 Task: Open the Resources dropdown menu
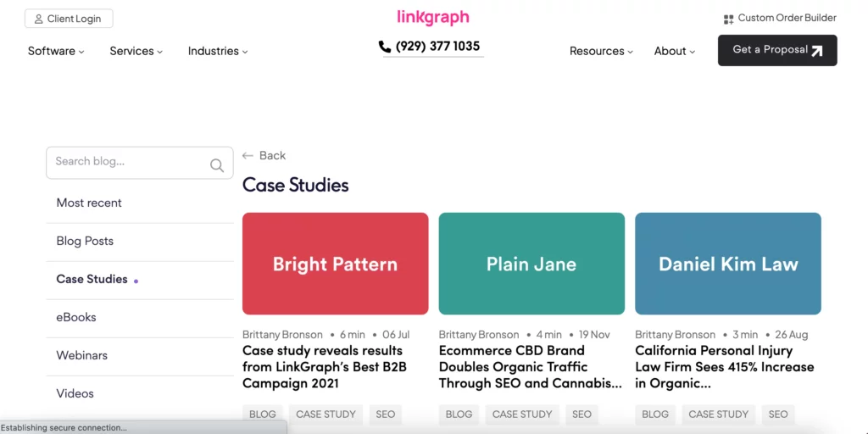point(601,51)
